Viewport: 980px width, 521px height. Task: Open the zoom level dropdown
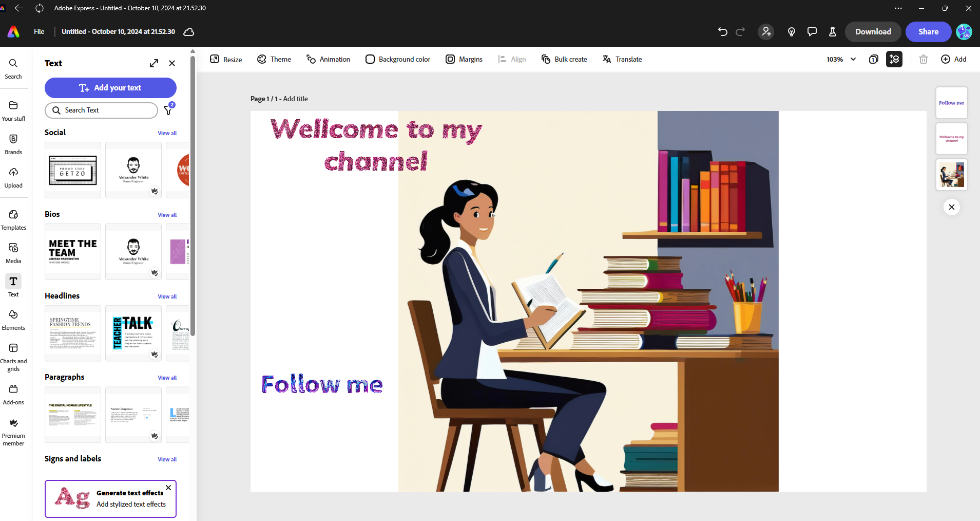[841, 59]
